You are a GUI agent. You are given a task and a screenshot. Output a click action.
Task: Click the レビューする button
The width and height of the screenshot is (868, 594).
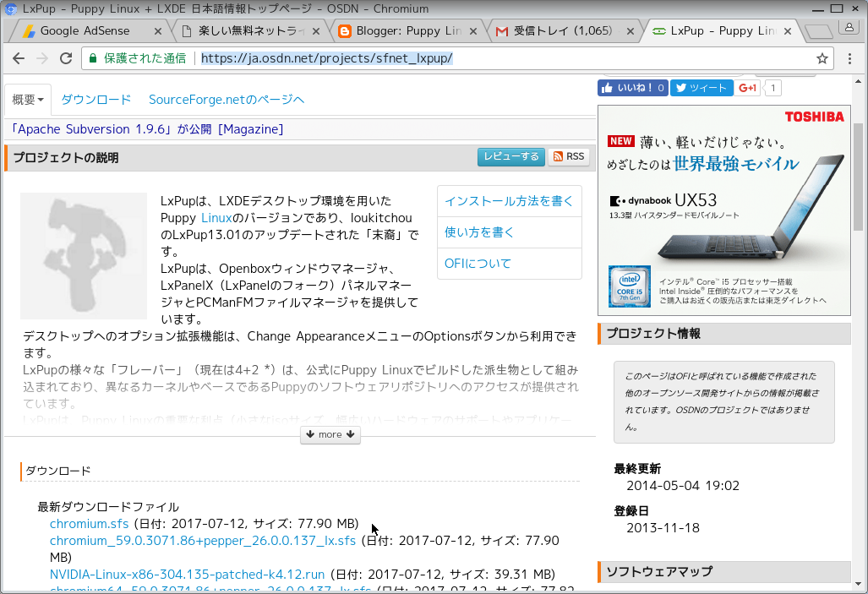point(511,156)
